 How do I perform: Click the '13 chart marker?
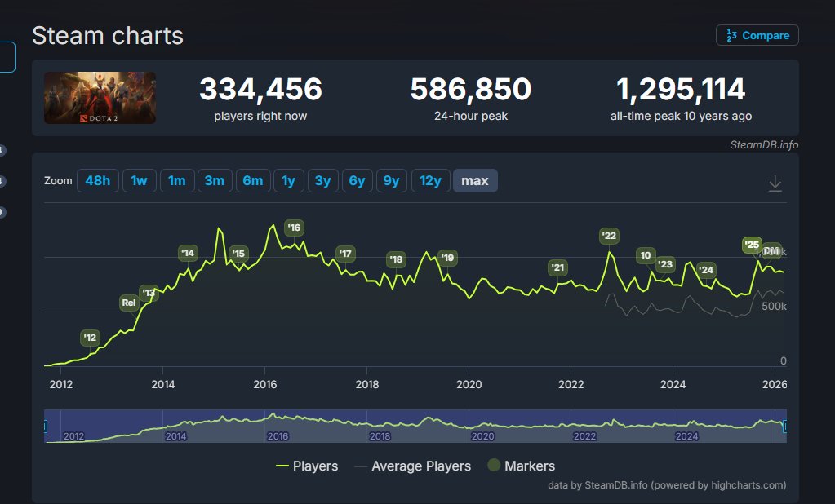(x=149, y=293)
